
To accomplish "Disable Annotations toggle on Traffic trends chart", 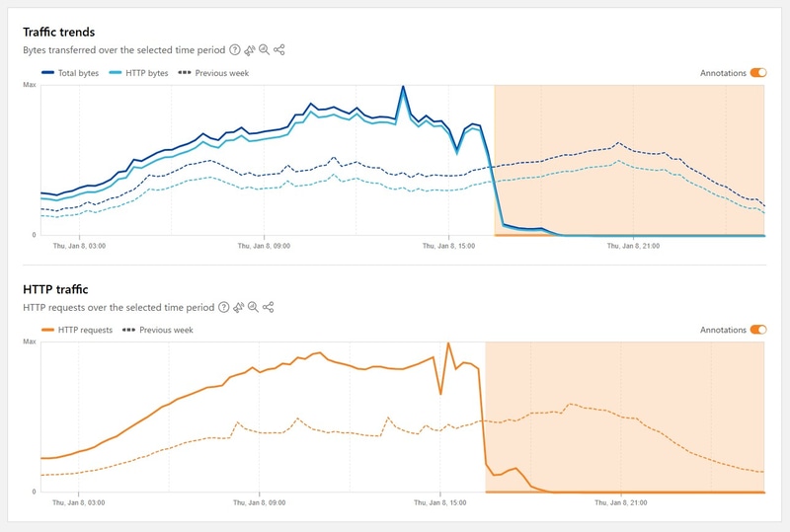I will coord(758,73).
